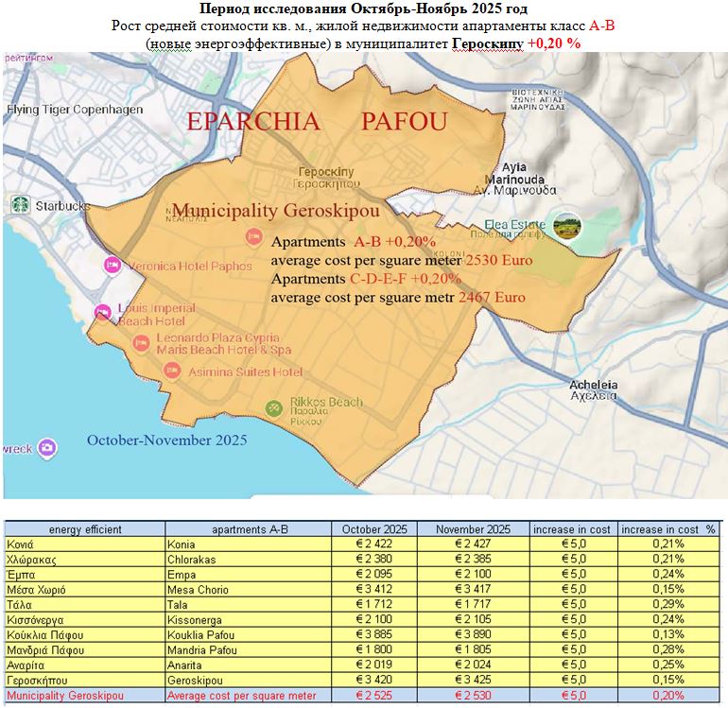Select the "increase in cost %" header
Screen dimensions: 728x708
click(x=668, y=529)
